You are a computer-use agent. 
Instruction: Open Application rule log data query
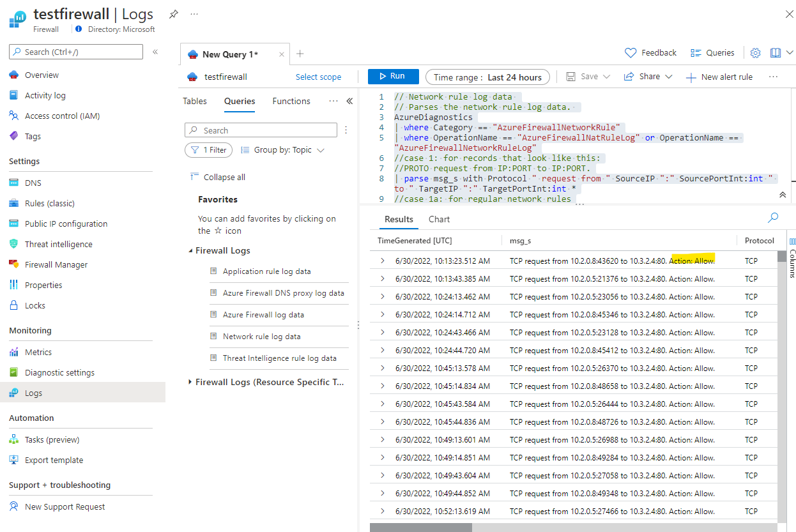[x=267, y=271]
